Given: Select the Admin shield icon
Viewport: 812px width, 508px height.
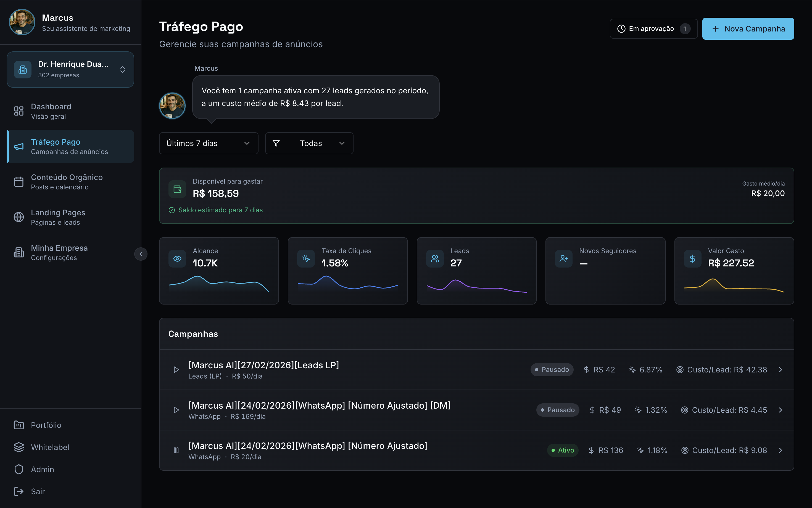Looking at the screenshot, I should coord(19,469).
